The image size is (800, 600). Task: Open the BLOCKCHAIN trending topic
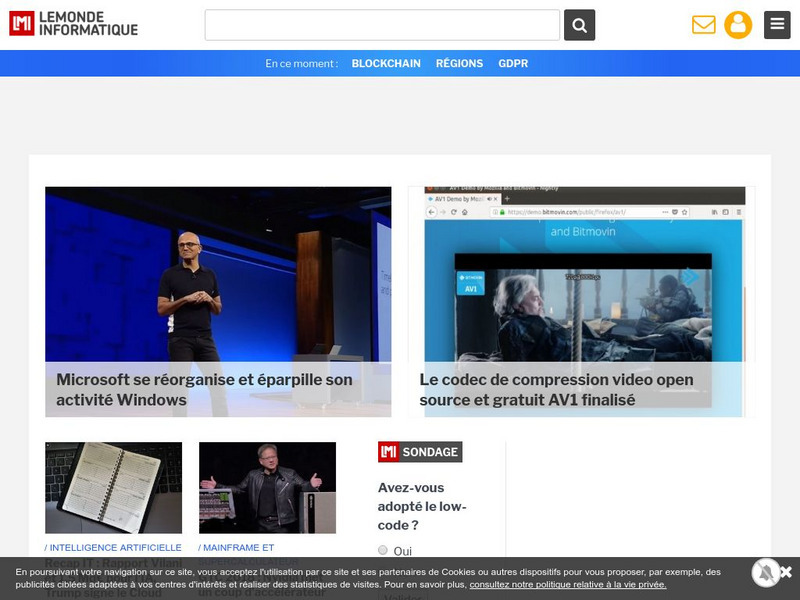pyautogui.click(x=386, y=63)
